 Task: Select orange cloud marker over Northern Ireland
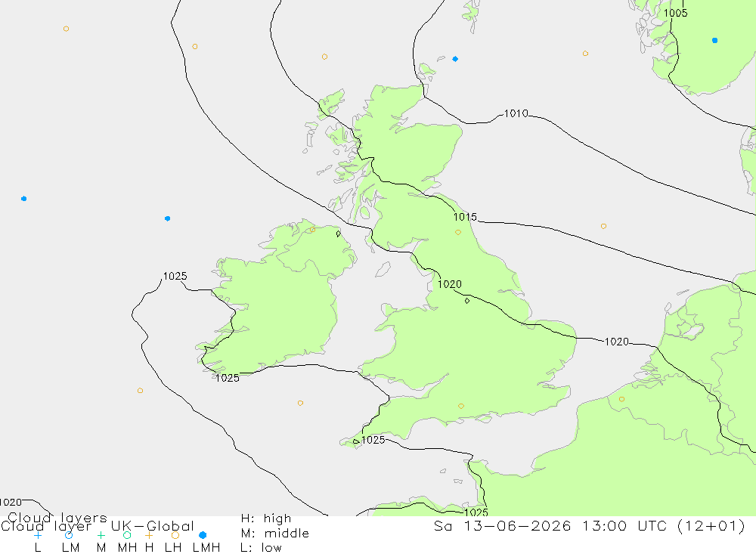312,230
